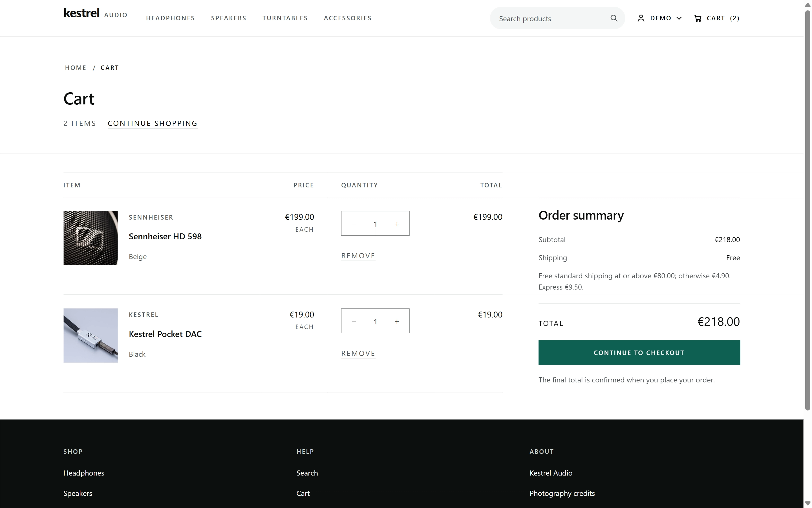Click the "2 ITEMS" count text
Viewport: 812px width, 508px height.
[x=80, y=123]
